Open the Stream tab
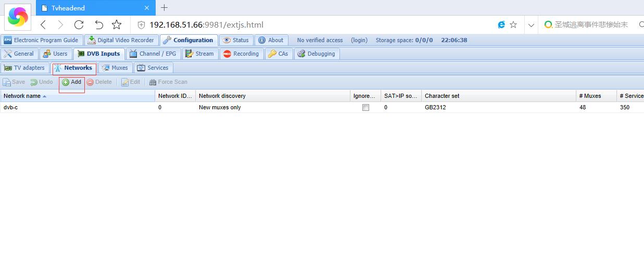 [200, 54]
